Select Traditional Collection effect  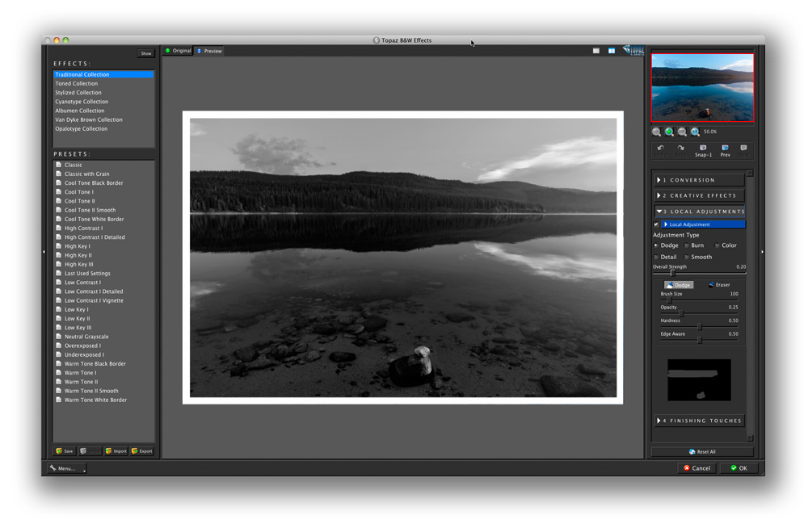[x=103, y=75]
